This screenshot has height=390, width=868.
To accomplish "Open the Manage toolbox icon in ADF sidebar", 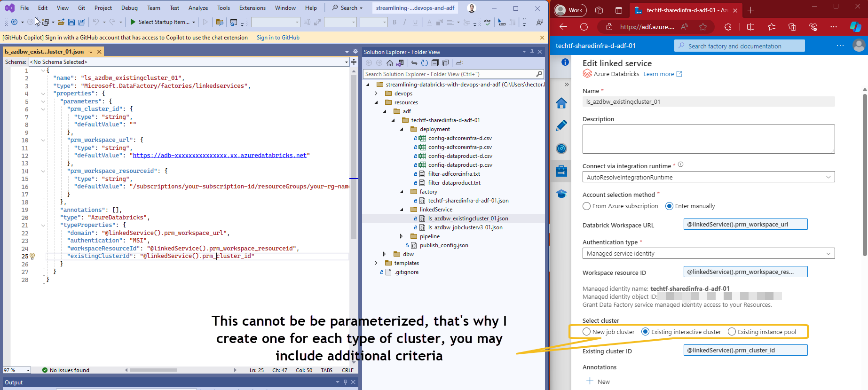I will pyautogui.click(x=561, y=171).
